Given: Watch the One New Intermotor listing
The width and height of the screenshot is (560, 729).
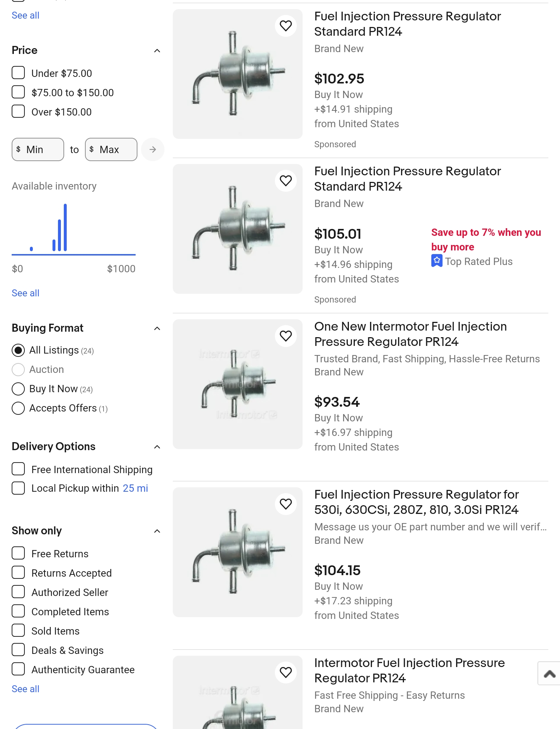Looking at the screenshot, I should point(286,336).
